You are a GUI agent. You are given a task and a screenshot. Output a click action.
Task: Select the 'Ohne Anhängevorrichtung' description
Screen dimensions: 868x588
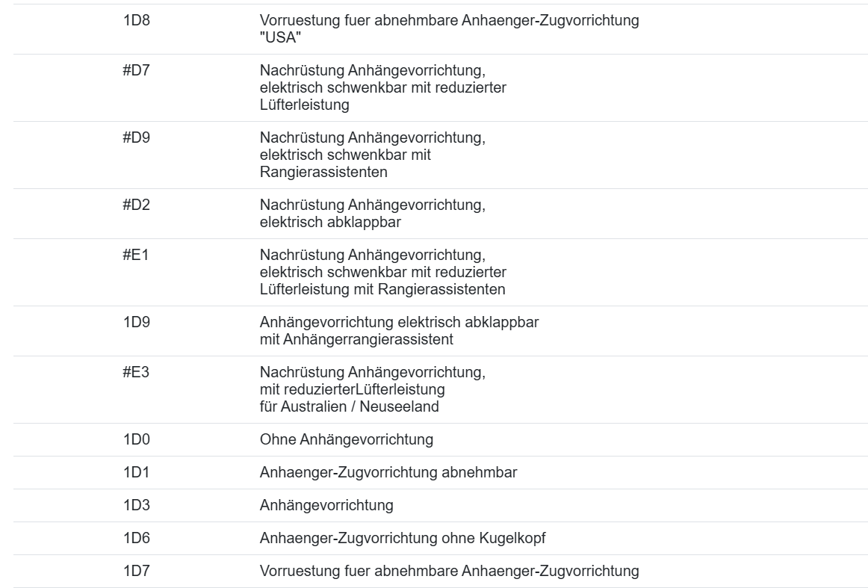point(347,439)
